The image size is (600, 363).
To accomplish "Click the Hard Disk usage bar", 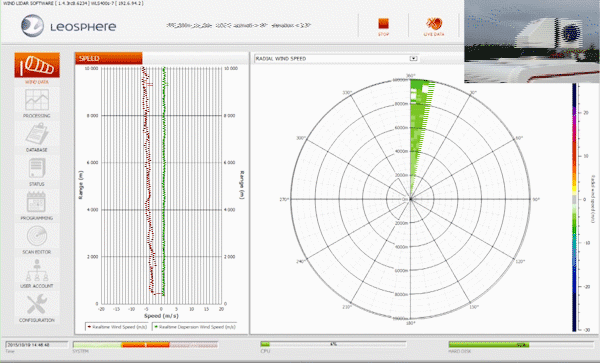I will click(x=521, y=345).
